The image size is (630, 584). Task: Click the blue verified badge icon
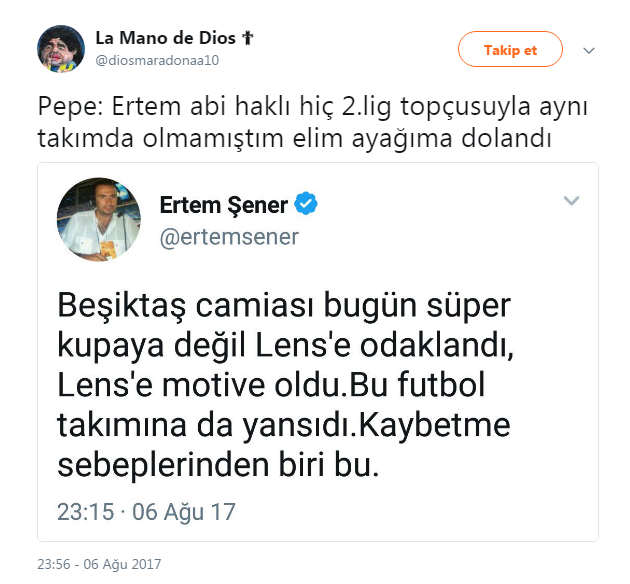305,206
